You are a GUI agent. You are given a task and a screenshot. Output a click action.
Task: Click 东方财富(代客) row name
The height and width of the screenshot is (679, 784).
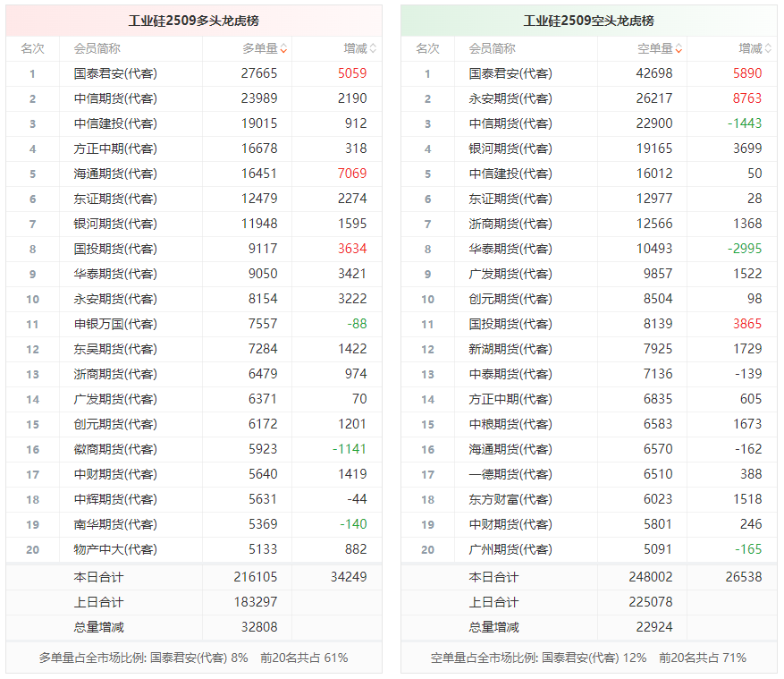pos(510,499)
